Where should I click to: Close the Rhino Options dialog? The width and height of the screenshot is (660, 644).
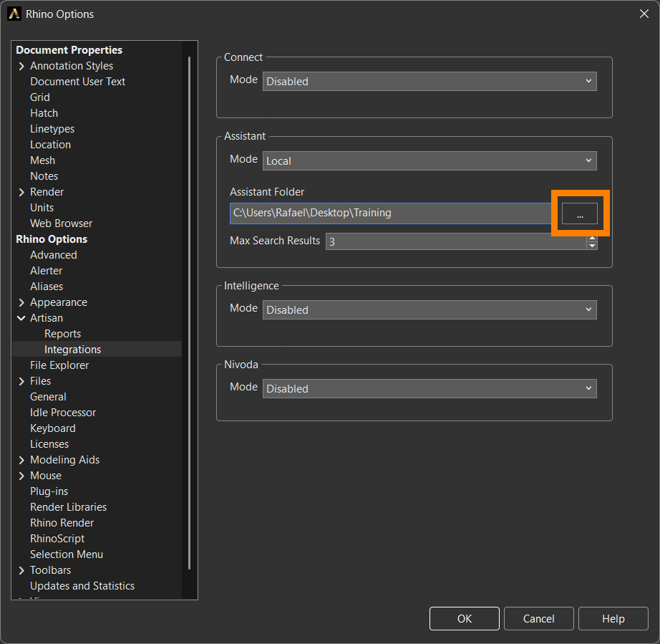(643, 14)
